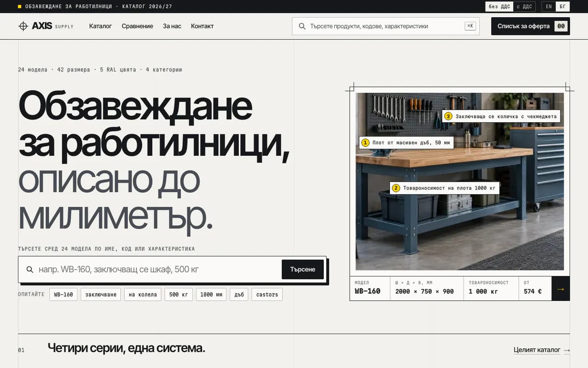Screen dimensions: 588x368
Task: Try the на колела suggestion chip
Action: 143,294
